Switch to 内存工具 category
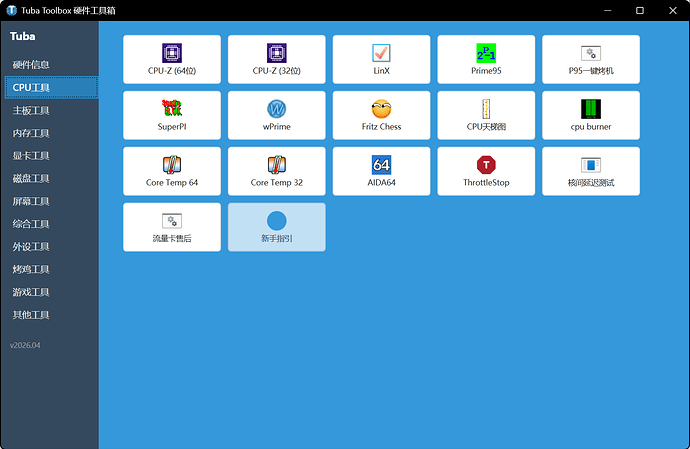This screenshot has height=449, width=690. 51,133
